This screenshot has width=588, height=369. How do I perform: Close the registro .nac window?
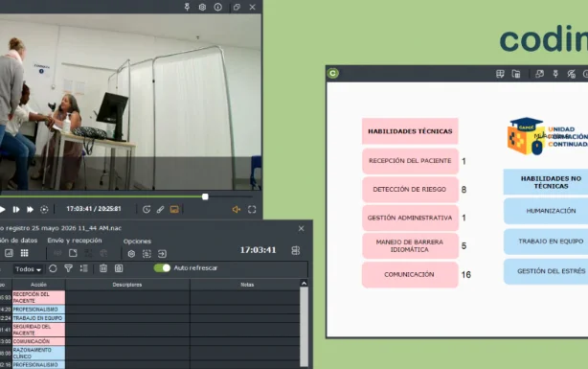(x=301, y=228)
